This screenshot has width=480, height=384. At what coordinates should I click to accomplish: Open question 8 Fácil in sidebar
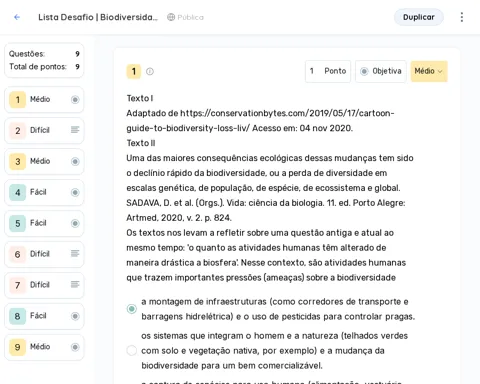click(44, 316)
